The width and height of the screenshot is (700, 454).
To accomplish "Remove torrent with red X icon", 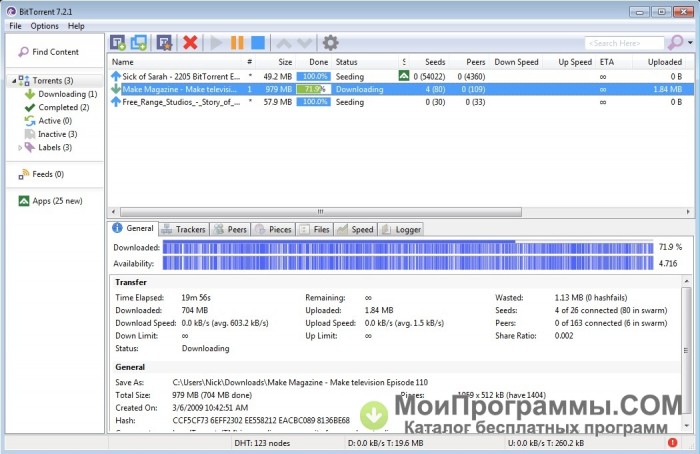I will click(190, 43).
